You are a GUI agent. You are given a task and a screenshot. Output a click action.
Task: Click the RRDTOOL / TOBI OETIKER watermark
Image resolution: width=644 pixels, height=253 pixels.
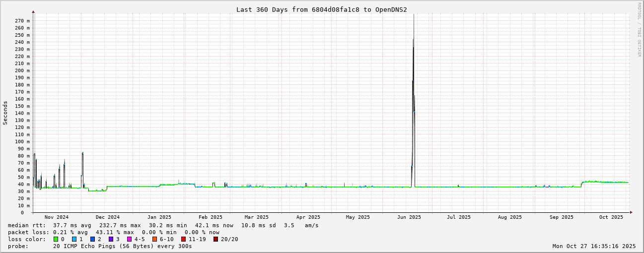(639, 30)
